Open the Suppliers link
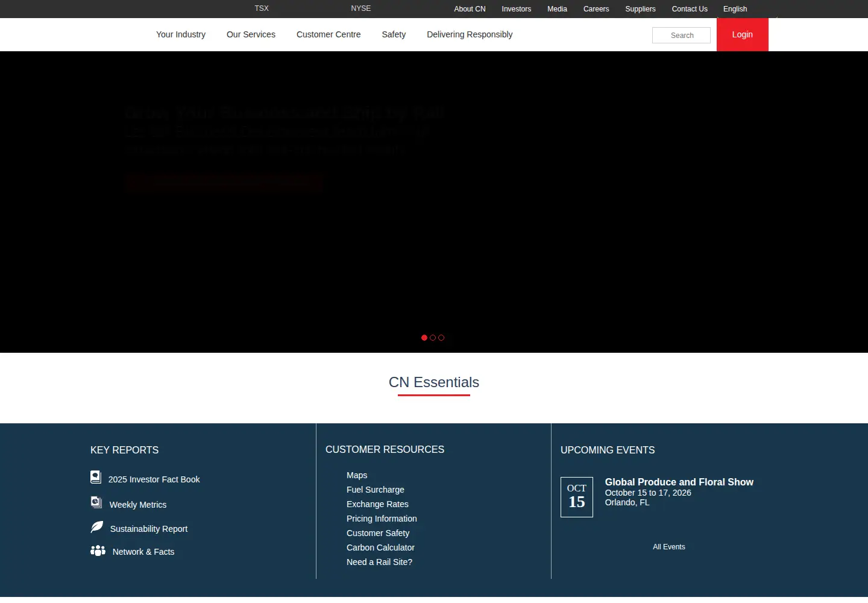868x603 pixels. click(640, 9)
